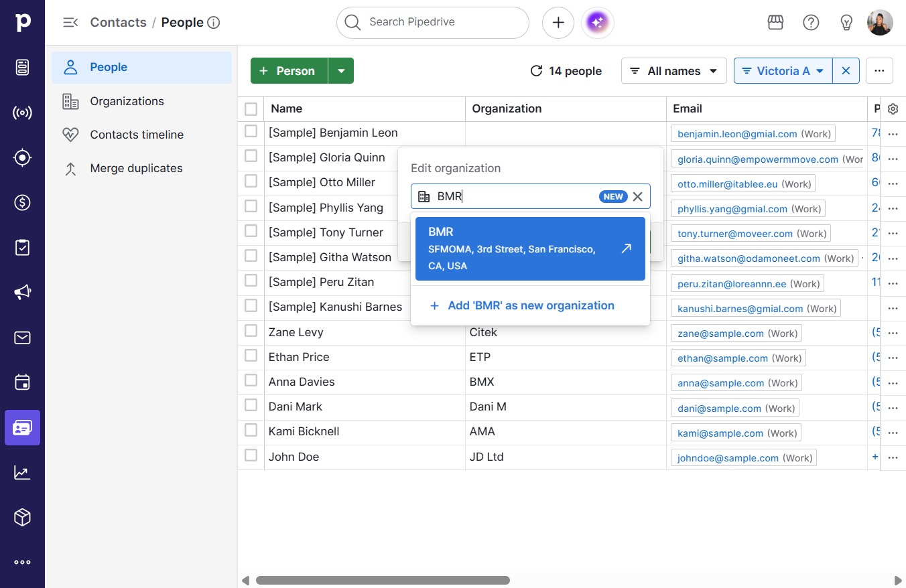The width and height of the screenshot is (906, 588).
Task: Open the target focus icon in left rail
Action: [22, 157]
